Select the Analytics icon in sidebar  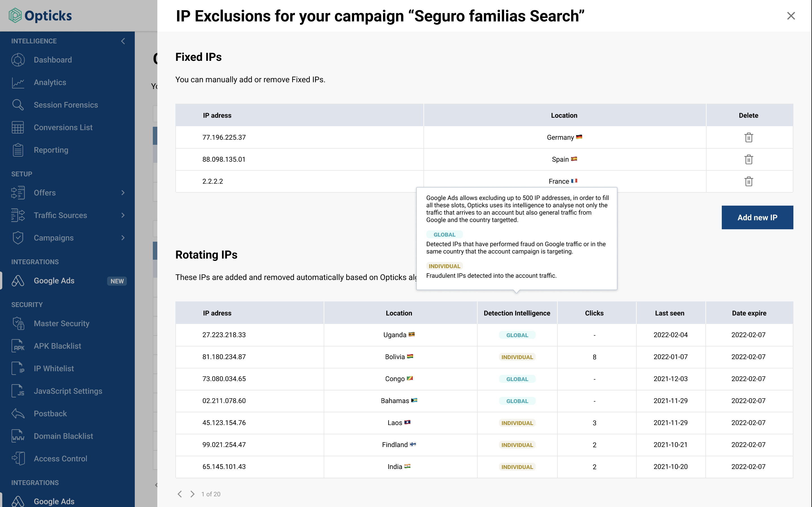17,82
